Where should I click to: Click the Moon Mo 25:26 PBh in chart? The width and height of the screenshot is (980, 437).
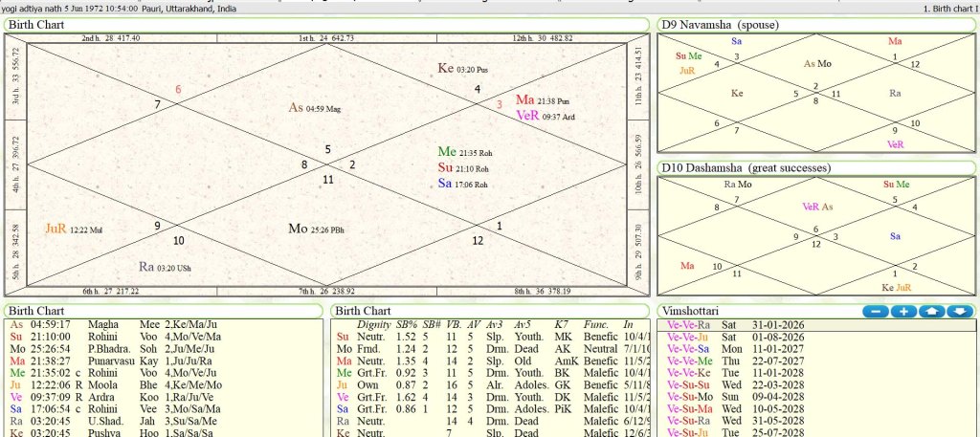316,229
